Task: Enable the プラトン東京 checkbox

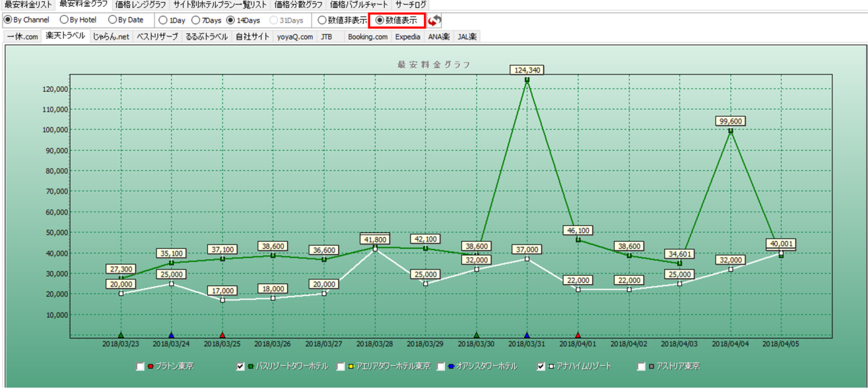Action: click(140, 367)
